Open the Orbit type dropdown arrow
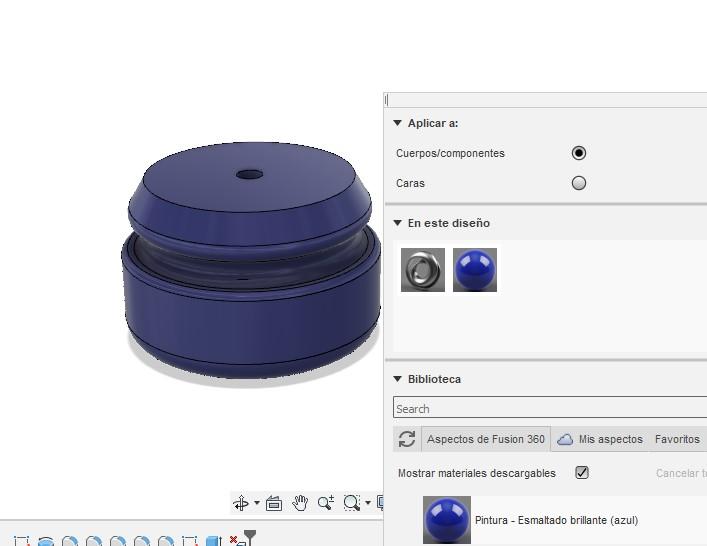This screenshot has width=707, height=546. point(257,503)
